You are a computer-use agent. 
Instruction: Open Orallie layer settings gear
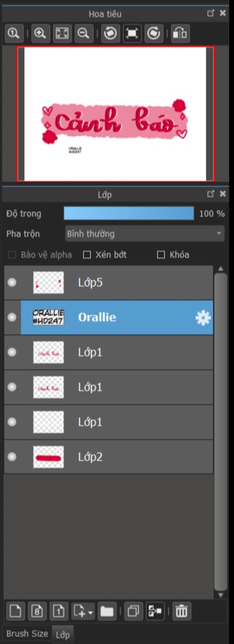point(203,318)
